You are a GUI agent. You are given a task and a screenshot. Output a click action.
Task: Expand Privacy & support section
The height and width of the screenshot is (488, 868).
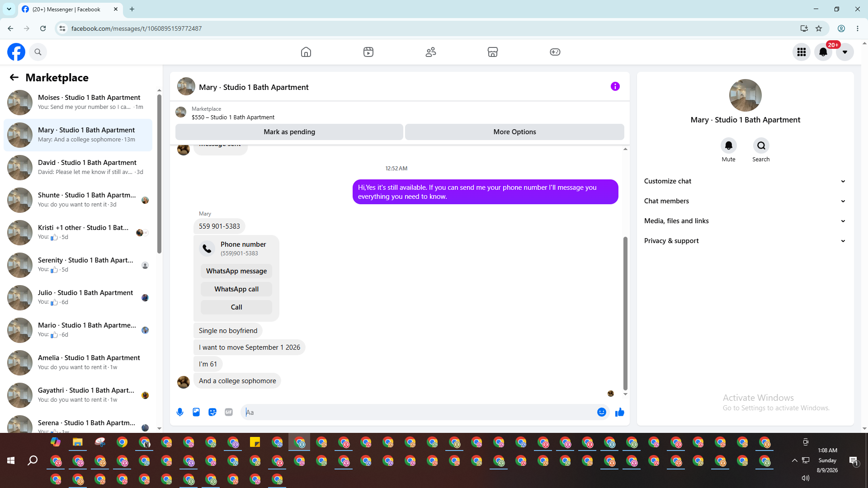tap(745, 241)
